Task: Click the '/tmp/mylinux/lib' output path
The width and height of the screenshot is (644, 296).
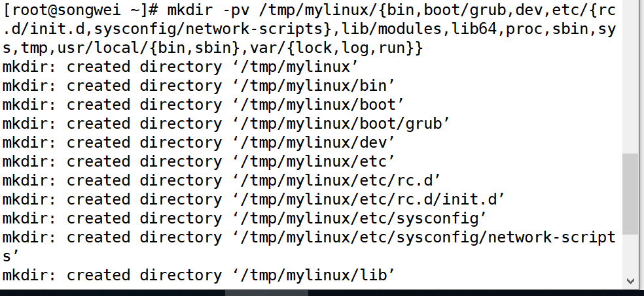Action: [x=313, y=275]
